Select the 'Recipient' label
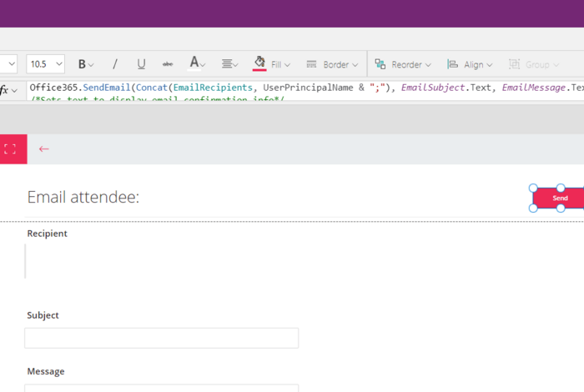Viewport: 584px width, 392px height. click(x=48, y=234)
